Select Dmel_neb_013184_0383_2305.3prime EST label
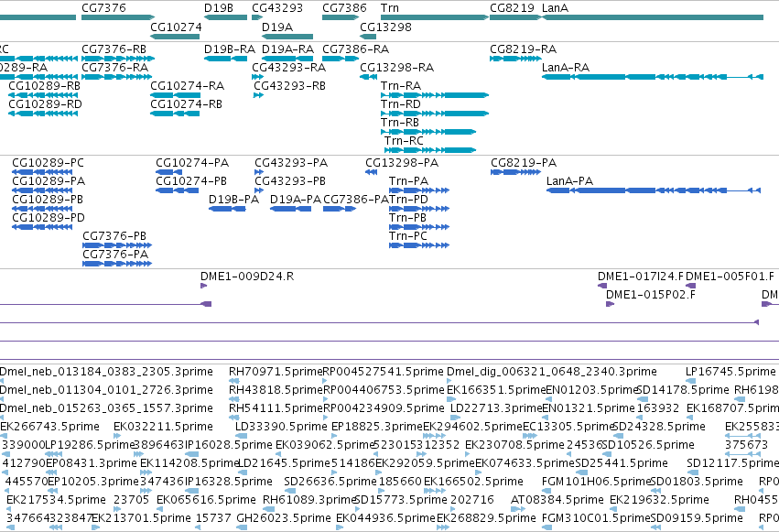The width and height of the screenshot is (779, 532). pos(106,372)
